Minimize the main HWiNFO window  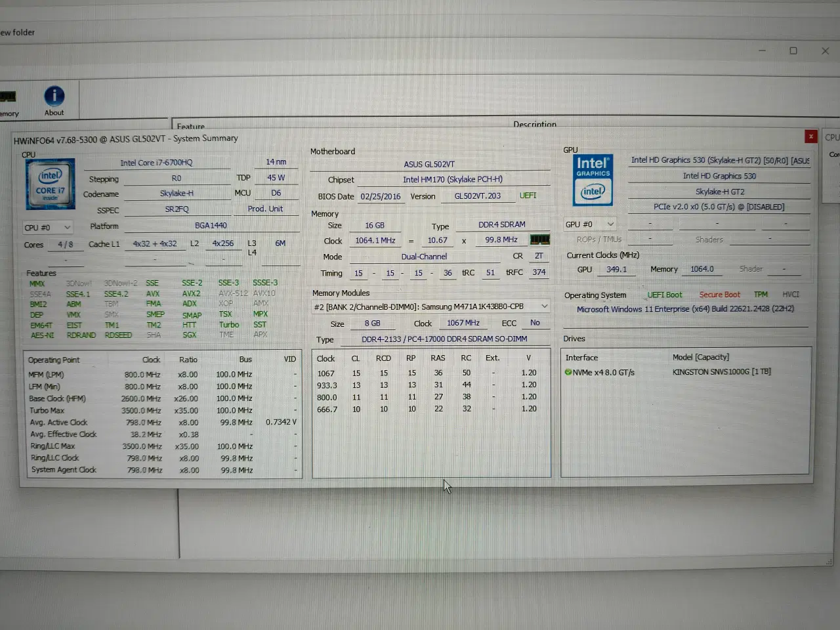[762, 51]
